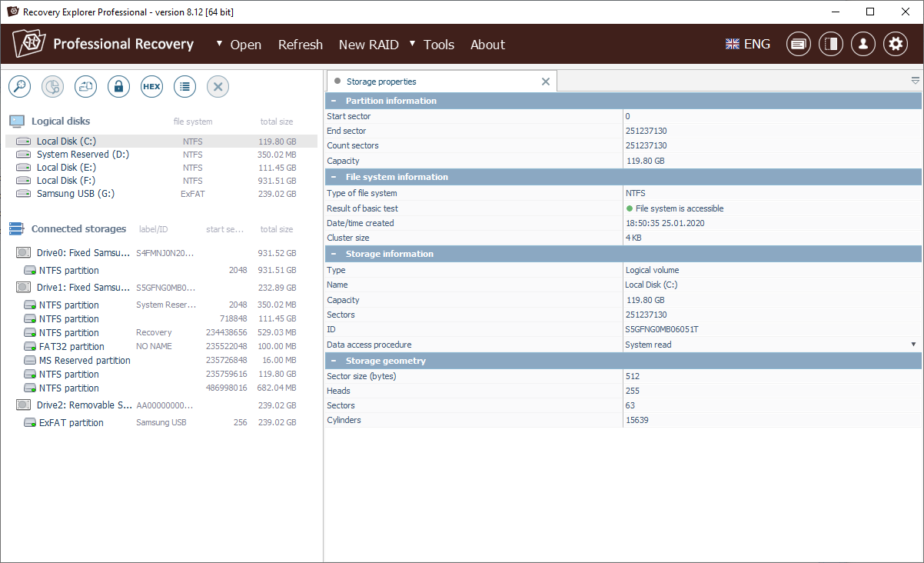Image resolution: width=924 pixels, height=563 pixels.
Task: Open the properties list view icon
Action: (184, 86)
